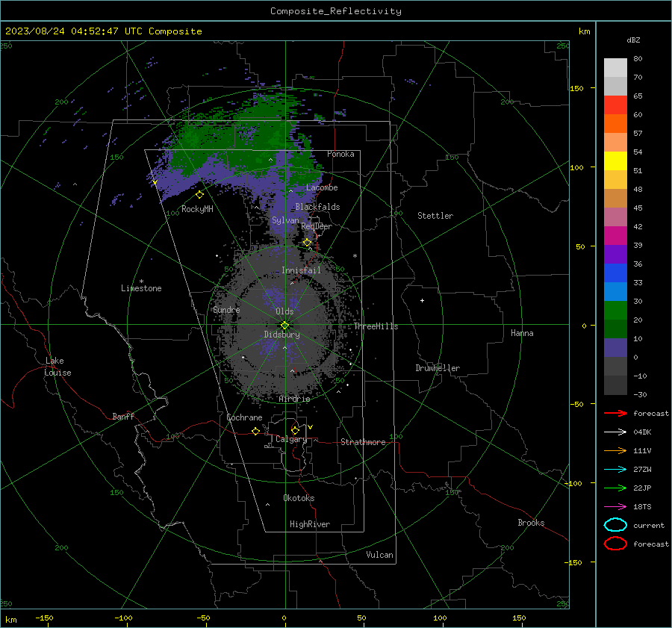Click the Banff label
Screen dimensions: 672x628
tap(123, 417)
